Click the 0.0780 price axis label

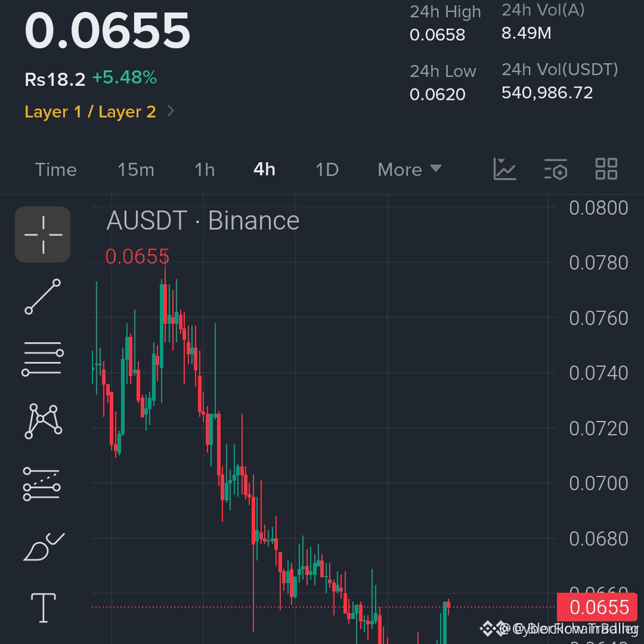point(599,263)
